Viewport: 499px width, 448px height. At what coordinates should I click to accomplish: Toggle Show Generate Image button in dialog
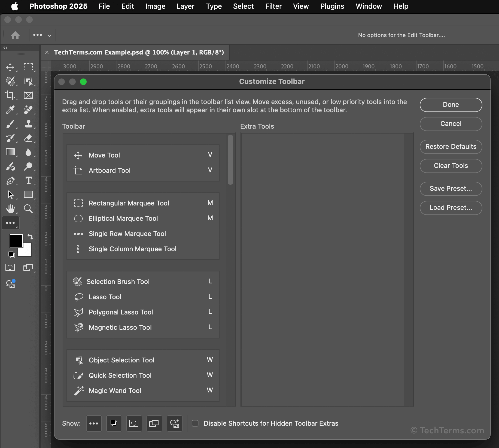(x=174, y=423)
